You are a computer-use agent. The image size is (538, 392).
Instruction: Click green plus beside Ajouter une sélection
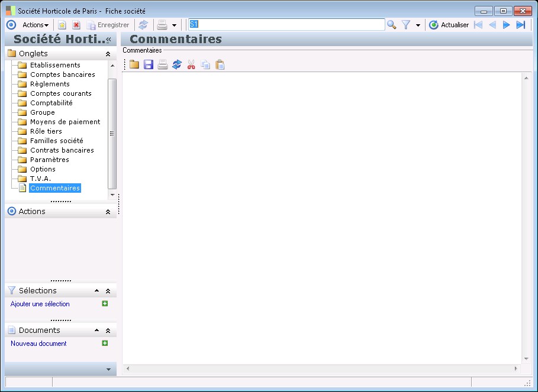tap(105, 303)
